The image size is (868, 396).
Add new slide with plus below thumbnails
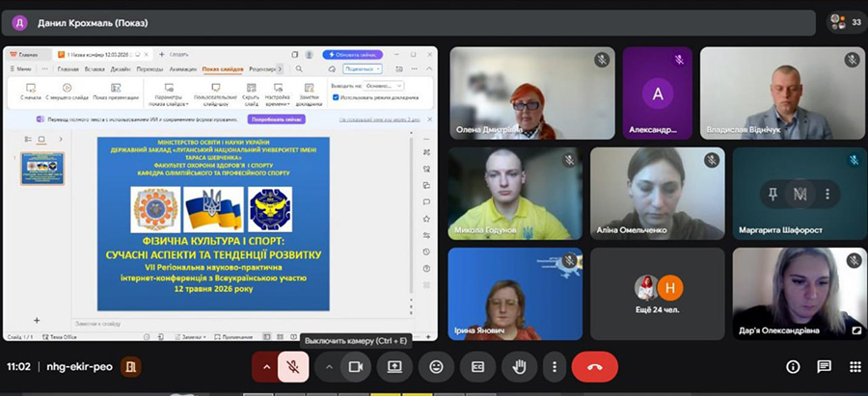click(37, 320)
